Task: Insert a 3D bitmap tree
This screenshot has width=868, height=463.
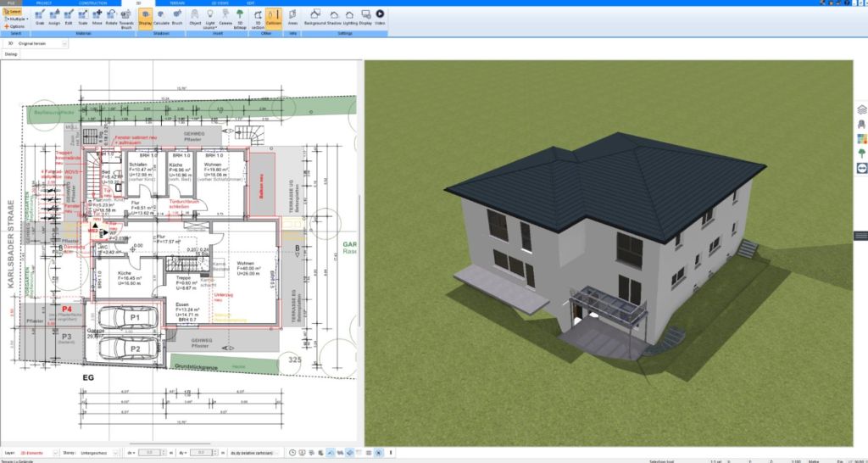Action: [x=240, y=18]
